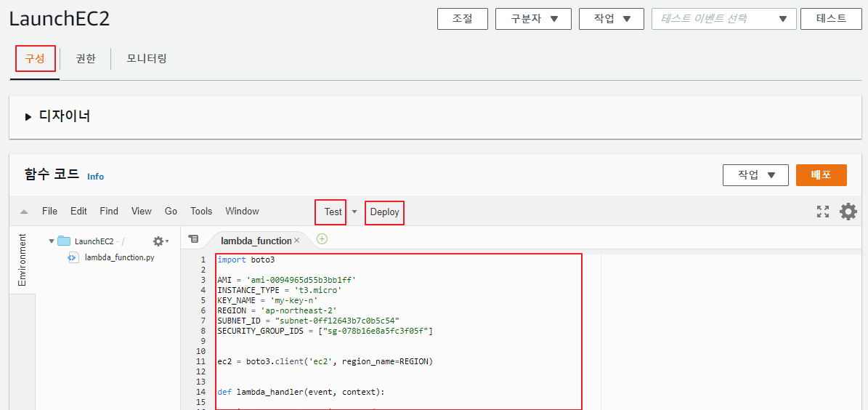Image resolution: width=868 pixels, height=410 pixels.
Task: Open the Window menu
Action: click(x=242, y=211)
